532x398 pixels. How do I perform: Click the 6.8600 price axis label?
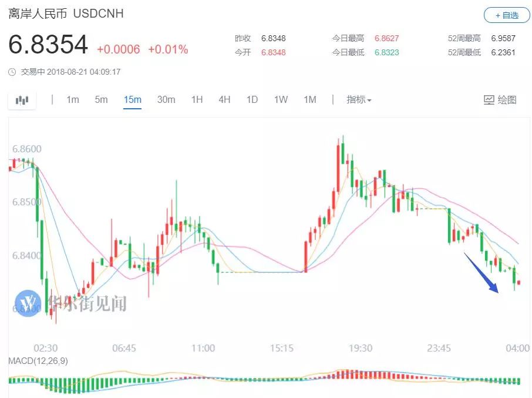click(x=27, y=149)
